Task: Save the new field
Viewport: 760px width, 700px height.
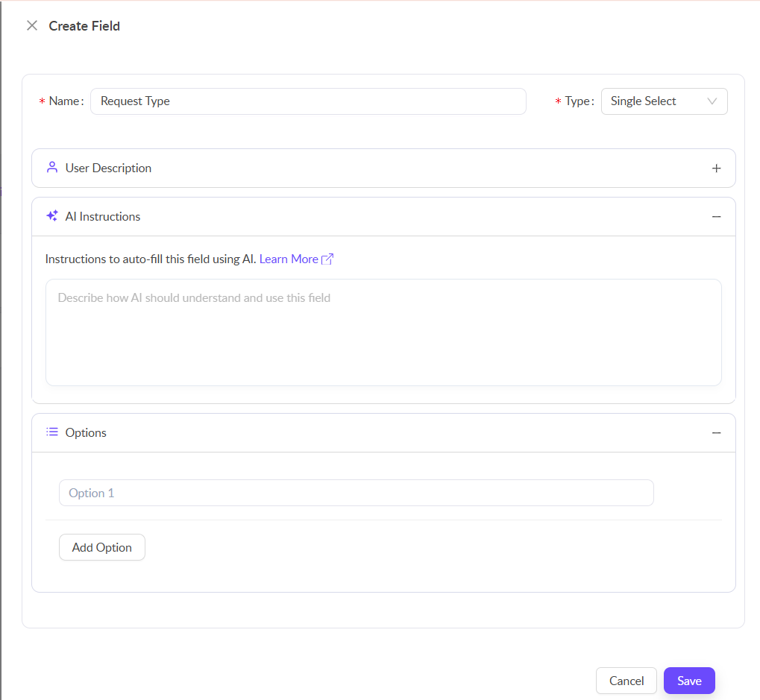Action: point(689,681)
